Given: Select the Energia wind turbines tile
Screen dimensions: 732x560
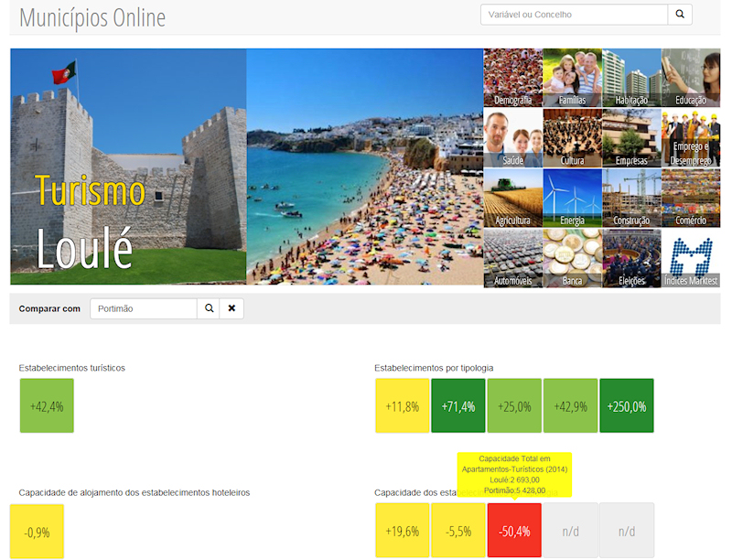Looking at the screenshot, I should point(572,198).
